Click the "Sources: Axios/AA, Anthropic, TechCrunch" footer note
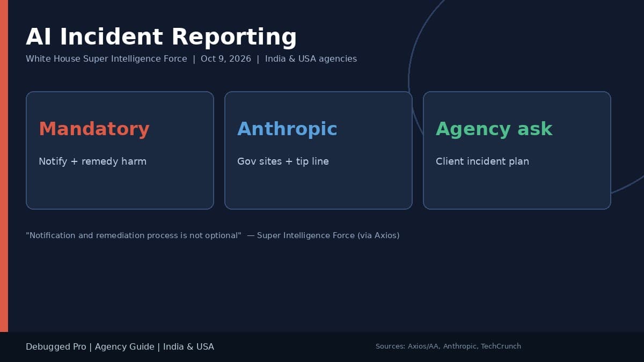644x362 pixels. click(x=448, y=346)
